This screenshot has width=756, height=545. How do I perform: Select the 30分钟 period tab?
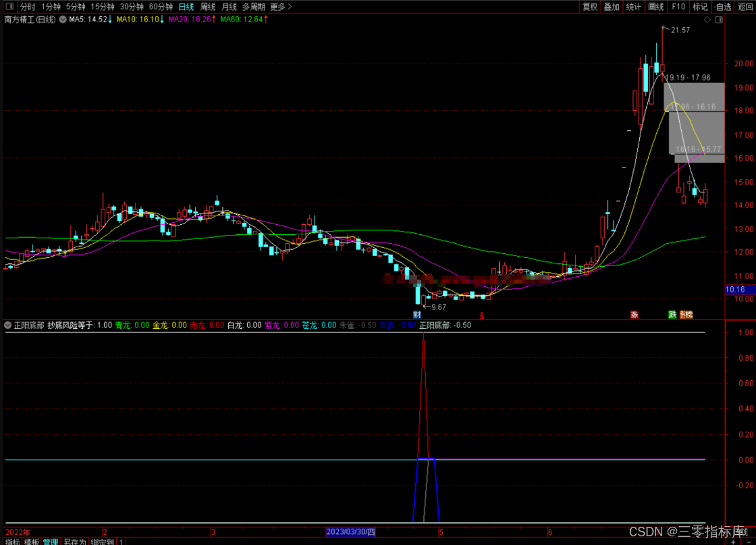(132, 7)
